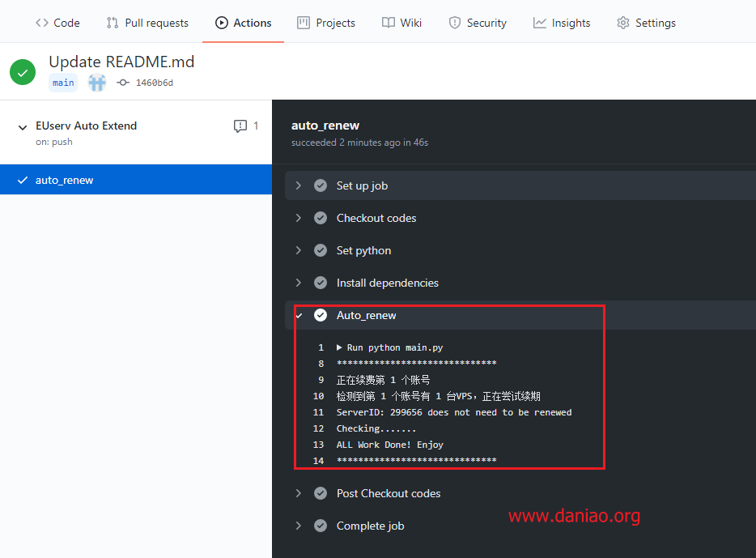Click the EUserv Auto Extend workflow name

coord(87,126)
